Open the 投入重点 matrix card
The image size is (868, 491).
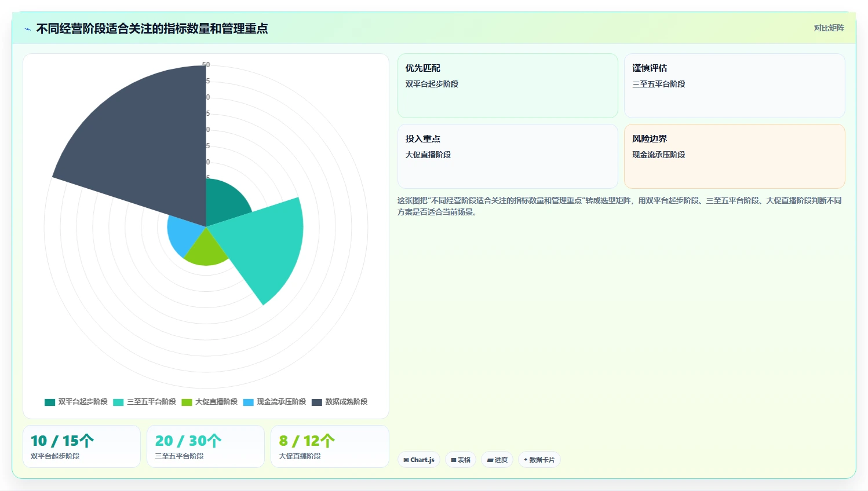point(508,156)
